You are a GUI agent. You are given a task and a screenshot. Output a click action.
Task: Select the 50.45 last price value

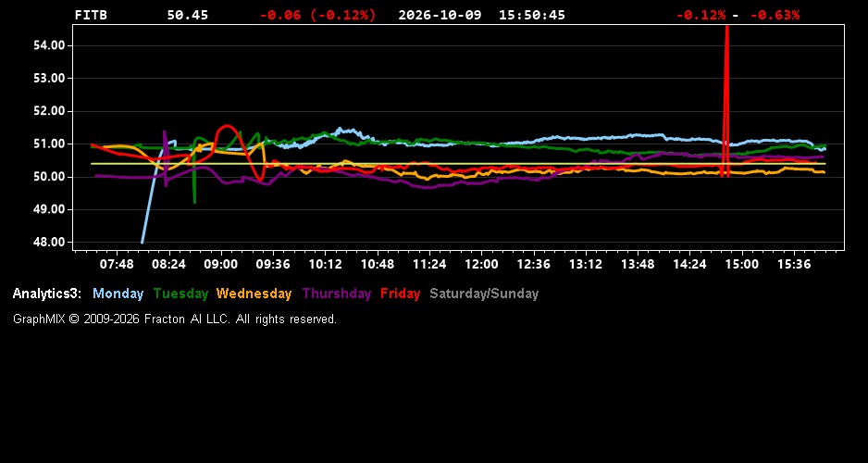point(188,16)
